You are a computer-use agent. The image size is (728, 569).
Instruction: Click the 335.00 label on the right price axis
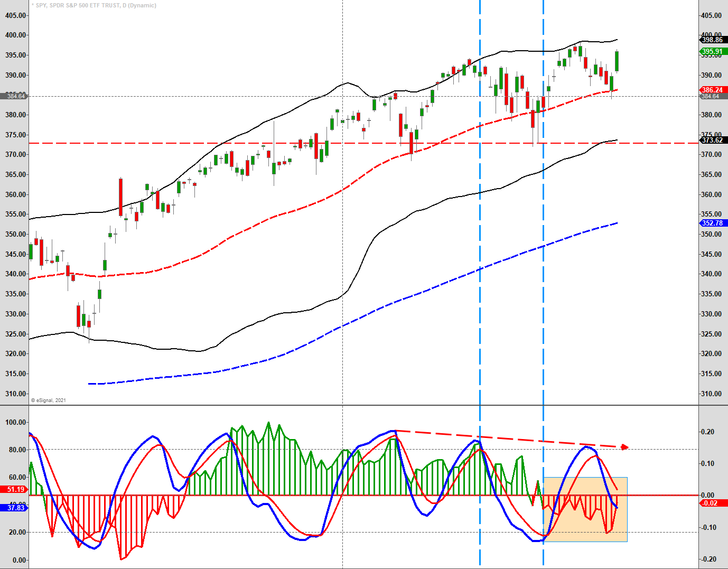click(x=711, y=294)
